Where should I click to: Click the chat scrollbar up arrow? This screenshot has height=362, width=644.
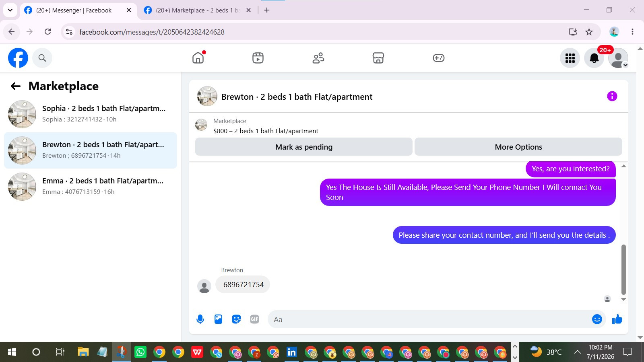click(x=623, y=166)
